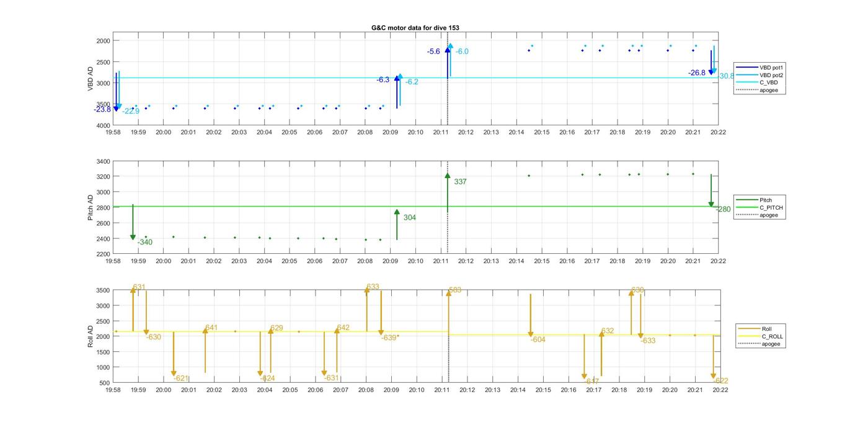Screen dimensions: 868x430
Task: Click the '500' tick on Roll axis
Action: (x=105, y=383)
